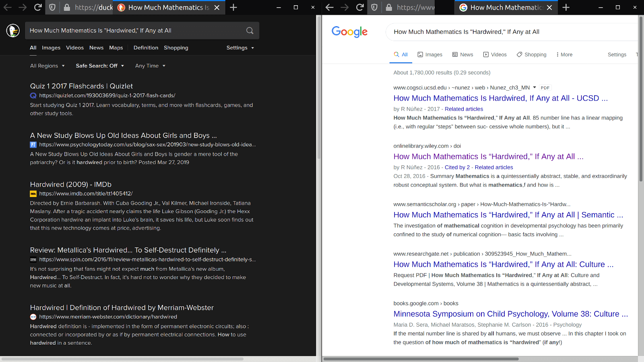644x362 pixels.
Task: Click the IMDb favicon beside the imdb.com URL
Action: click(x=33, y=193)
